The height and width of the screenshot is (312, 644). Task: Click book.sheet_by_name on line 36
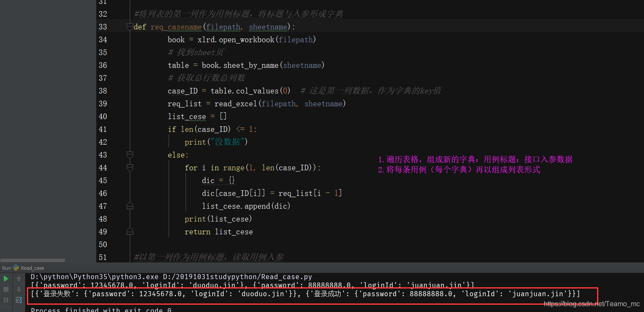click(263, 65)
